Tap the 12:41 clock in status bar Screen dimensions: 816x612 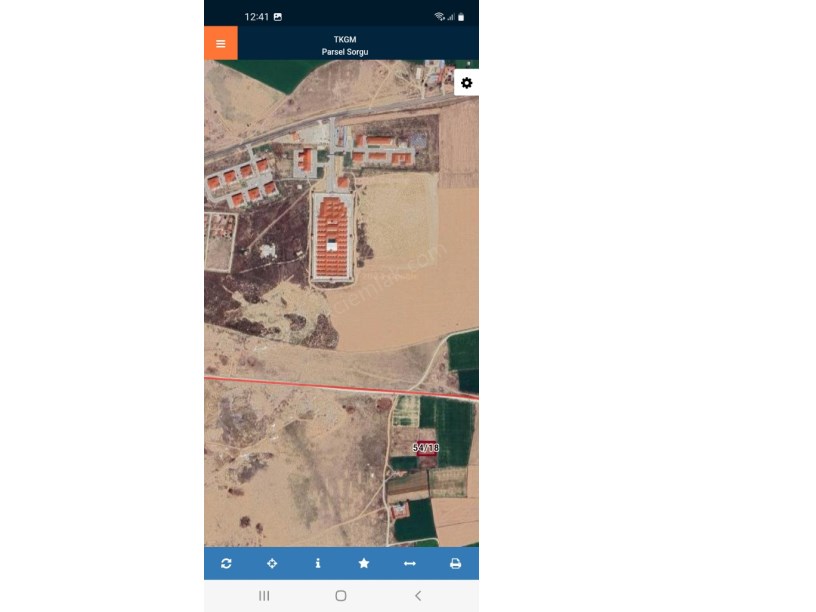point(257,17)
